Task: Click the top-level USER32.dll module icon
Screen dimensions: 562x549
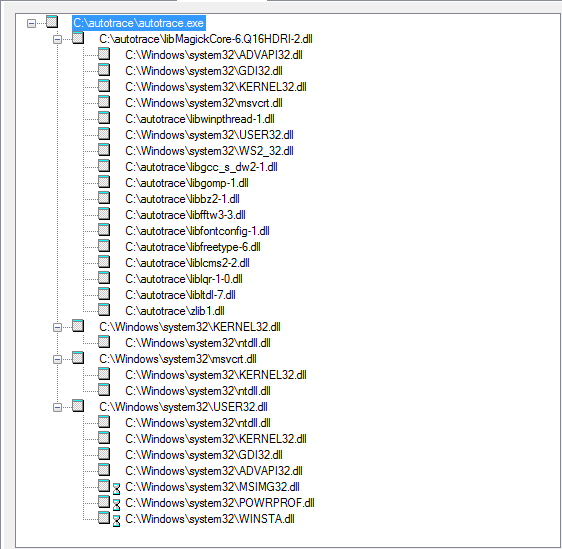Action: [x=78, y=406]
